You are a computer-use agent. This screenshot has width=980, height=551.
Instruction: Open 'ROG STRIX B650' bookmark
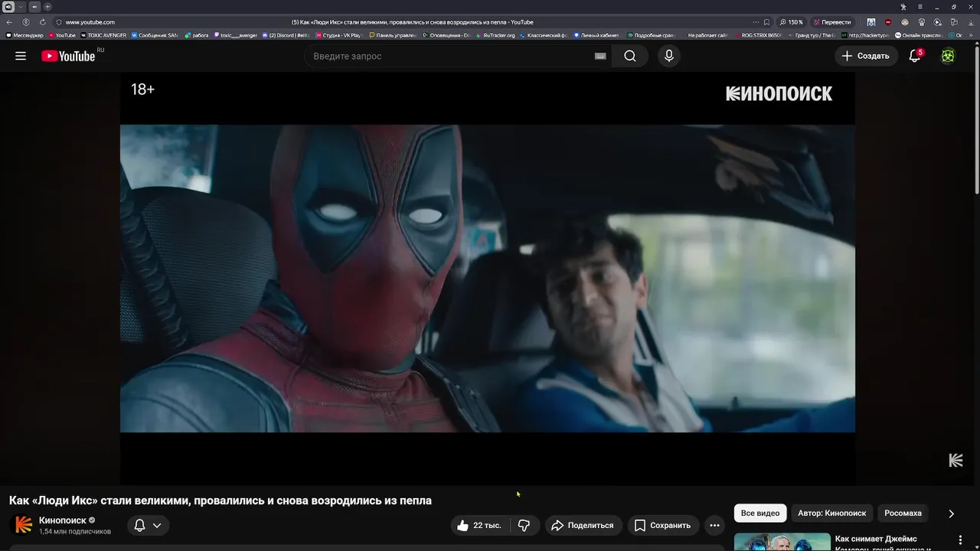tap(758, 35)
